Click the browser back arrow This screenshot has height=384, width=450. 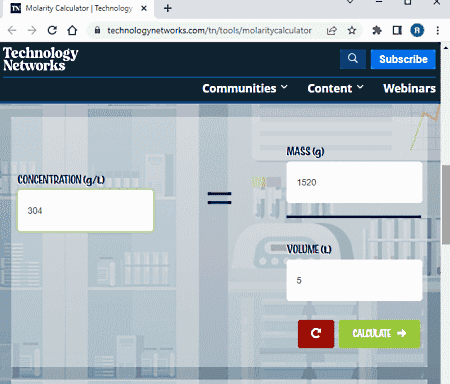click(x=12, y=30)
